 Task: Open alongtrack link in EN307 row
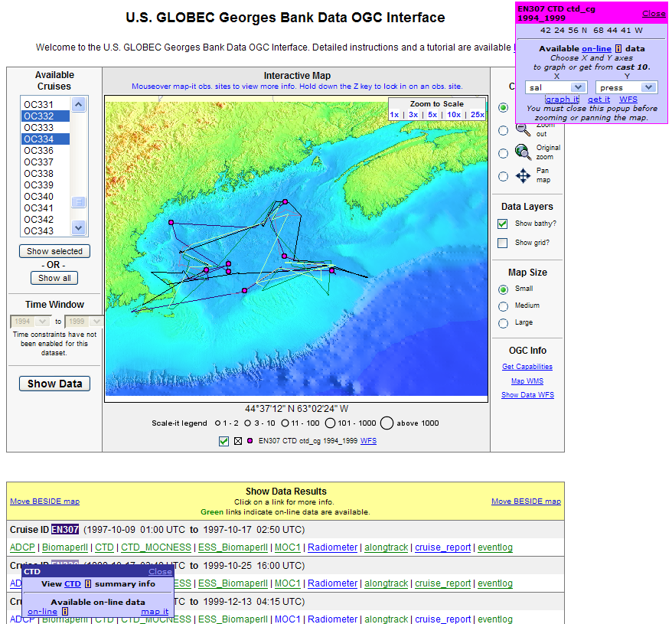coord(387,547)
